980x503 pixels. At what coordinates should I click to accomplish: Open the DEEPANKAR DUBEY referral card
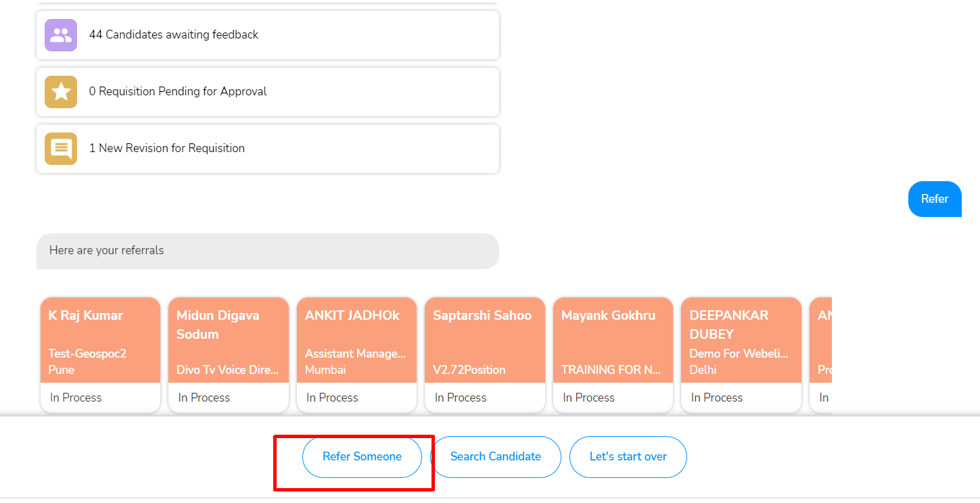[741, 355]
